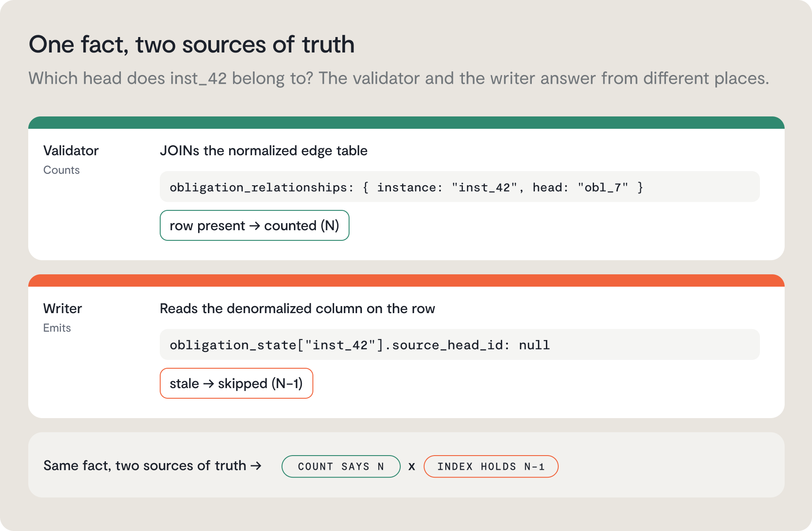This screenshot has height=531, width=812.
Task: Click 'JOINs the normalized edge table' text
Action: [263, 151]
